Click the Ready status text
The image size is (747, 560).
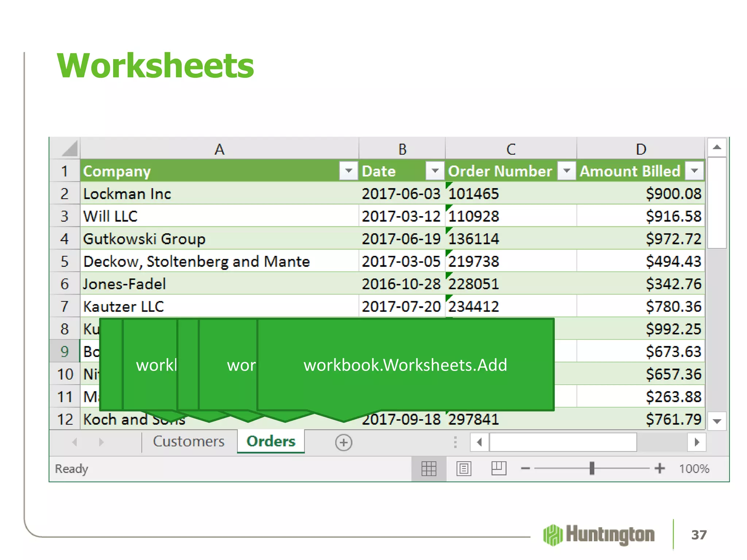click(x=71, y=469)
